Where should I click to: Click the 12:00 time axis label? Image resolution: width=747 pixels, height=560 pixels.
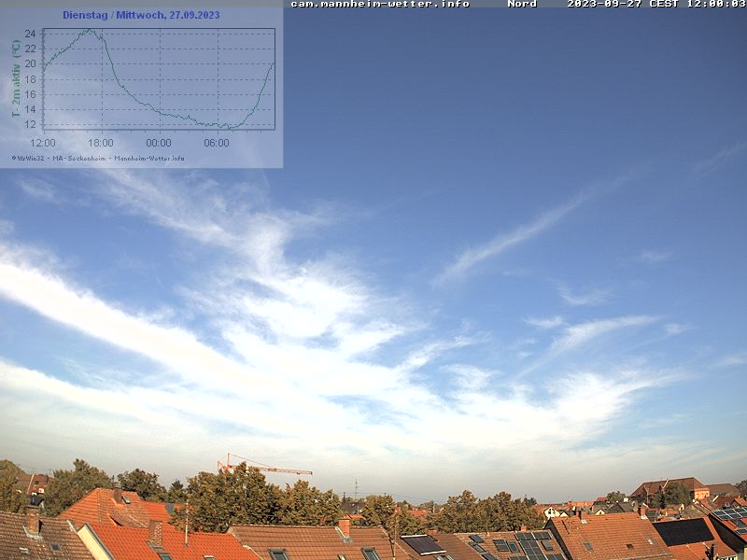tap(43, 143)
